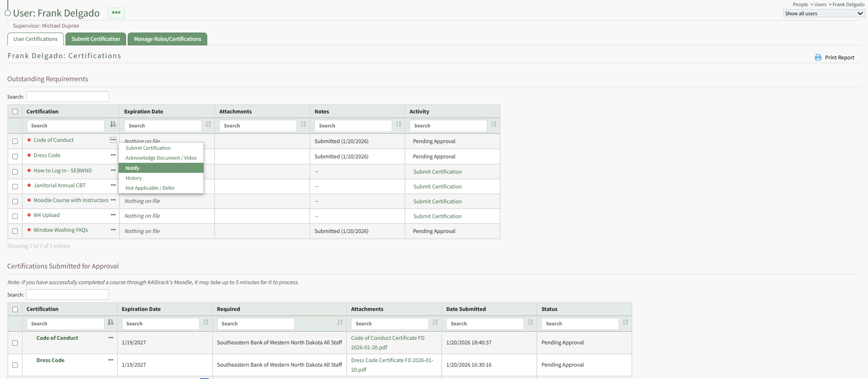This screenshot has height=379, width=868.
Task: Switch to the Manage Roles/Certifications tab
Action: [167, 39]
